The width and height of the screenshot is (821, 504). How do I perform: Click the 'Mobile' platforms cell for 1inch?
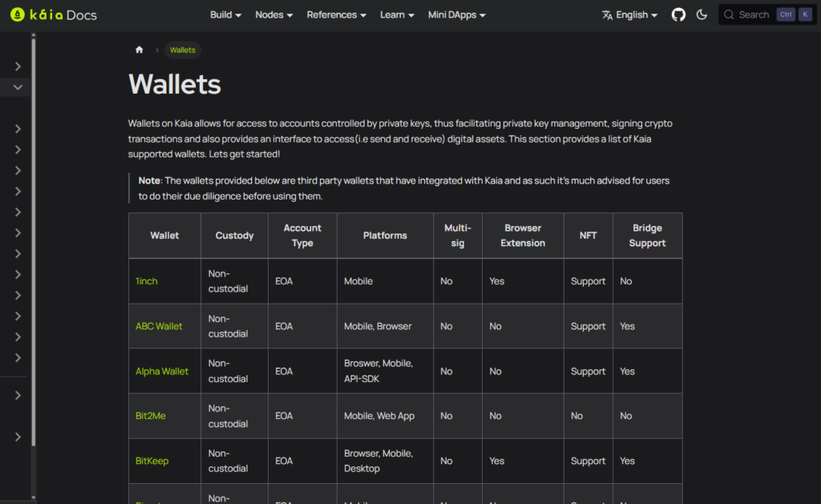pyautogui.click(x=385, y=281)
